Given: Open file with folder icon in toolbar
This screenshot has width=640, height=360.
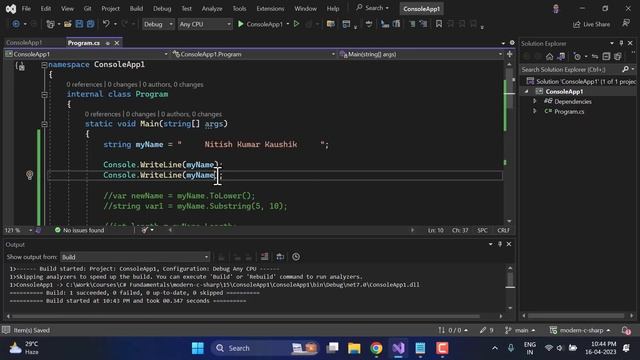Looking at the screenshot, I should tap(68, 24).
